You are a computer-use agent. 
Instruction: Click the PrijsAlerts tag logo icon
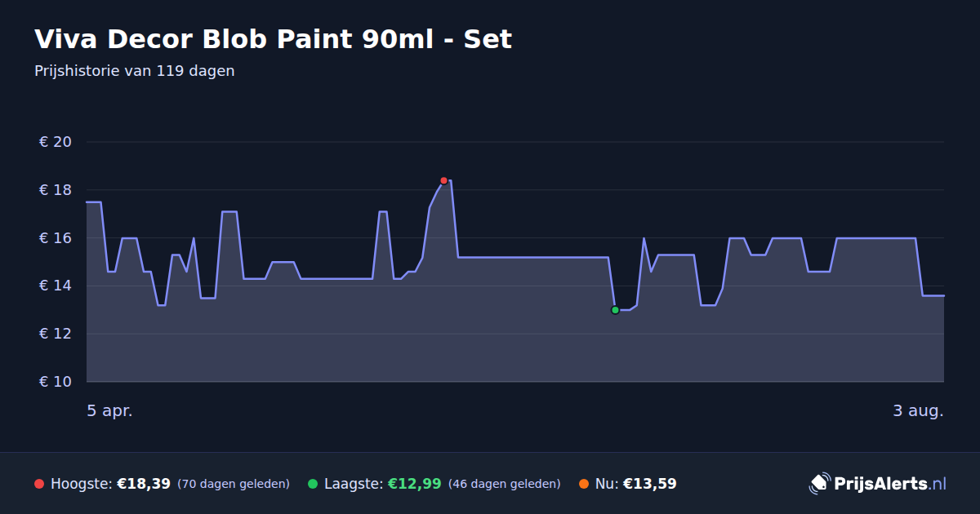[819, 484]
